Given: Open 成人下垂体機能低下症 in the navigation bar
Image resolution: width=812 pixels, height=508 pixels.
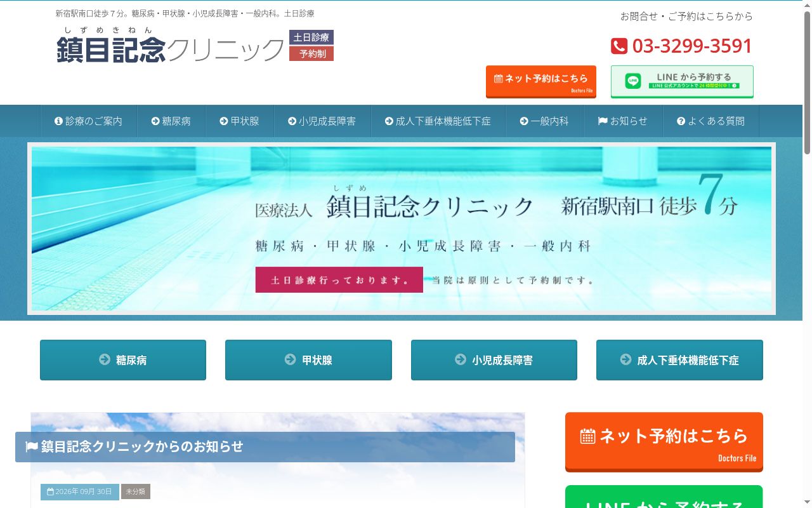Looking at the screenshot, I should (x=438, y=121).
